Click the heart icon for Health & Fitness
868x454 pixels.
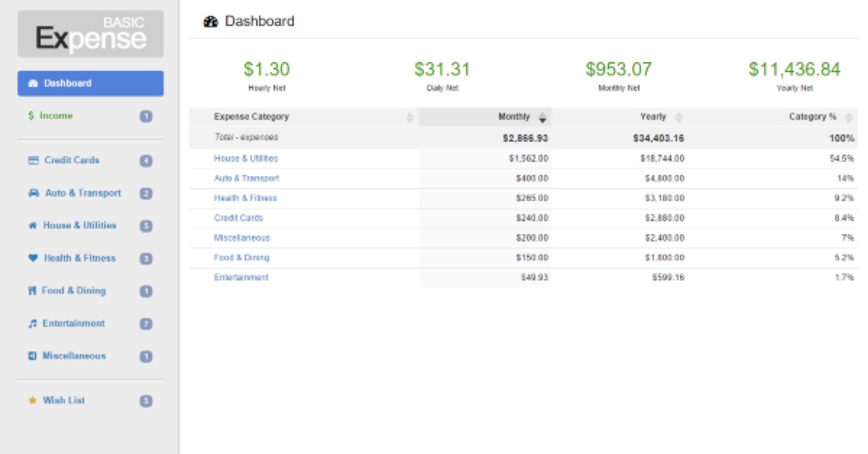coord(33,258)
